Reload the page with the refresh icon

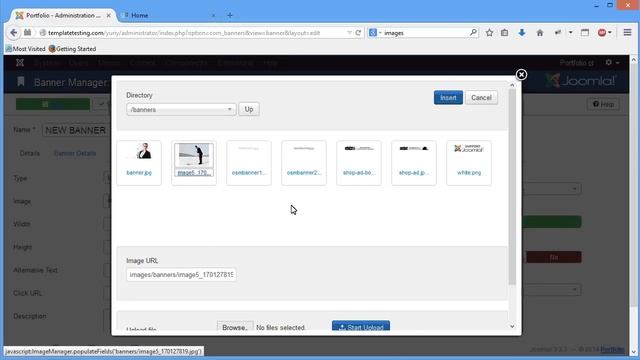(358, 33)
